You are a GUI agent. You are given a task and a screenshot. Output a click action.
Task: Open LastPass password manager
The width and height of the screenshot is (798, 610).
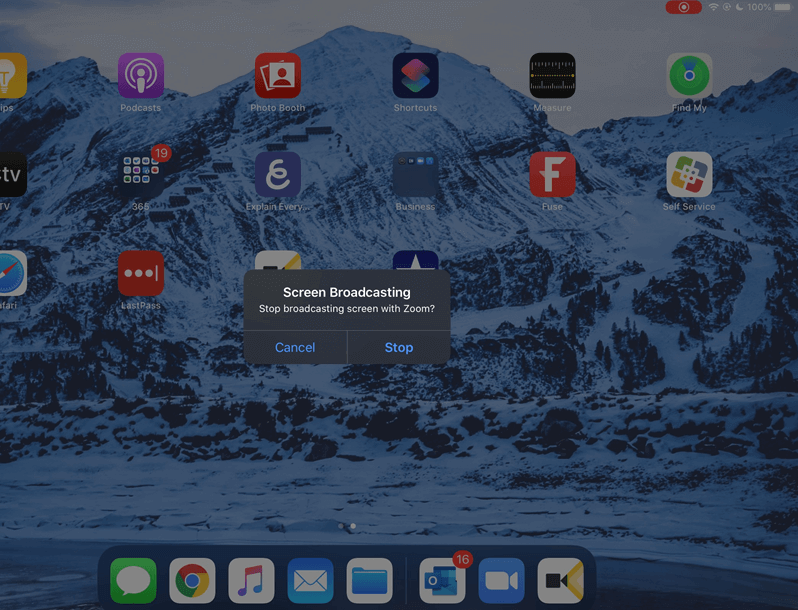click(x=141, y=273)
